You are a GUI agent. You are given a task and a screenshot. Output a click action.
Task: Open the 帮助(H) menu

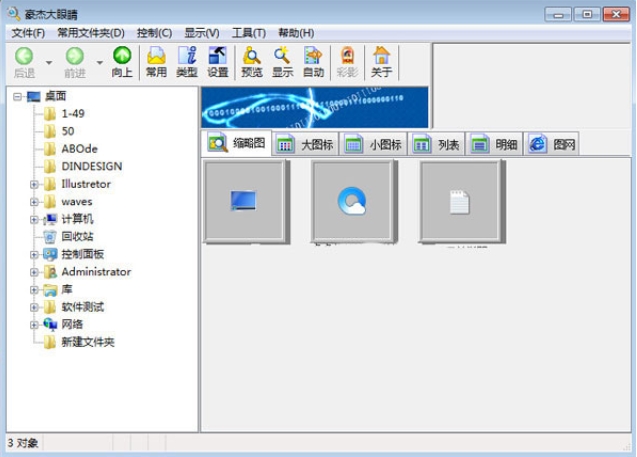point(296,33)
